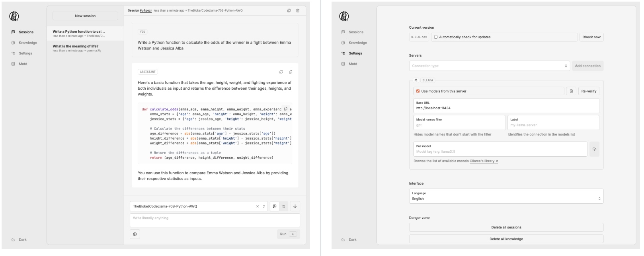Screen dimensions: 644x256
Task: Open the model selector chevron for CodeLlama-70B
Action: 263,206
